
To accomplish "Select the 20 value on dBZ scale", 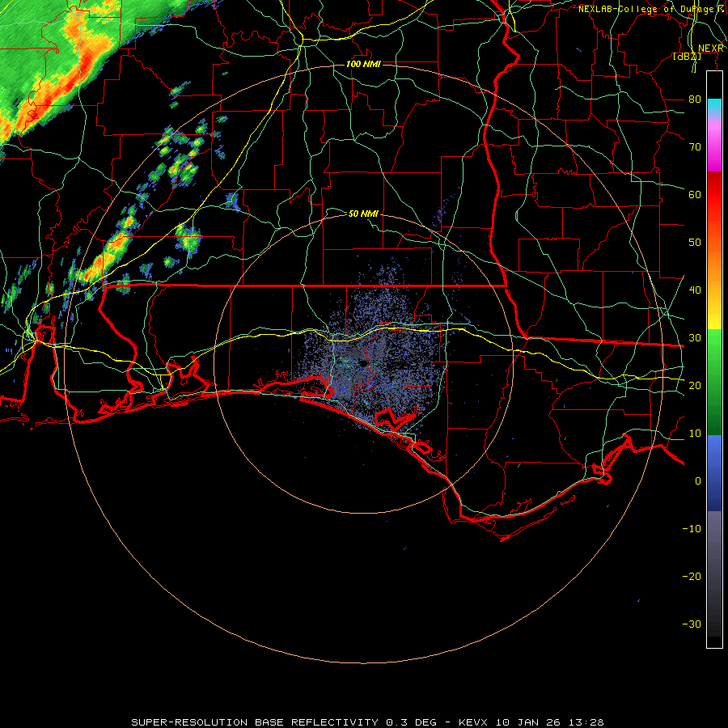I will click(695, 385).
